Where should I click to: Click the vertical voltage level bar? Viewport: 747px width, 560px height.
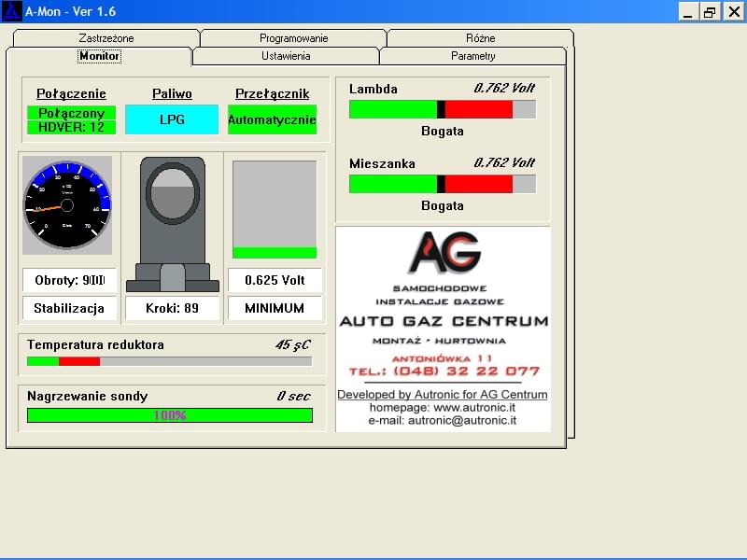pyautogui.click(x=274, y=210)
